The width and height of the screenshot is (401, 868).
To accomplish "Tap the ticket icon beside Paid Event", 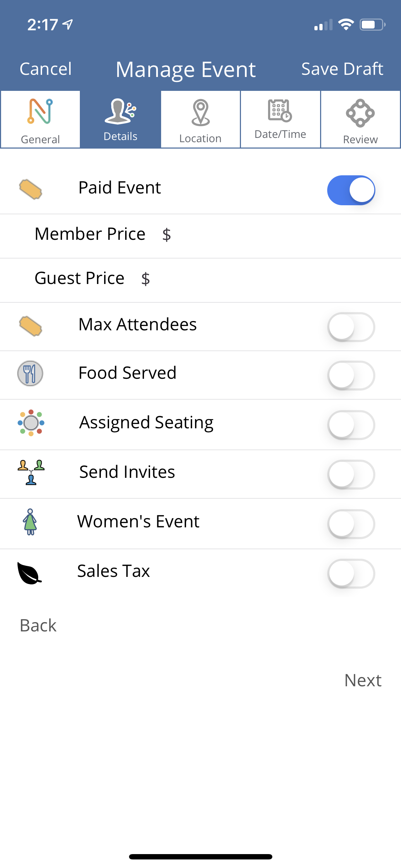I will pyautogui.click(x=31, y=189).
